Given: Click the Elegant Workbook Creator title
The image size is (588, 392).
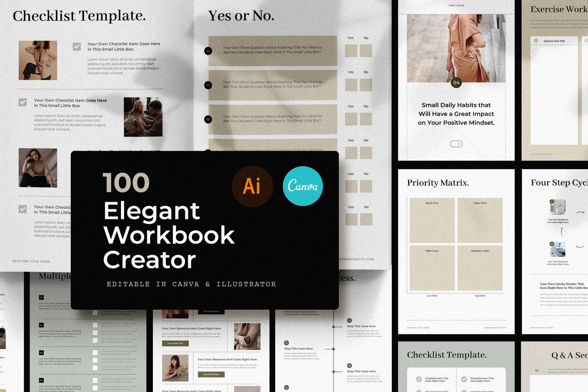Looking at the screenshot, I should click(x=169, y=235).
